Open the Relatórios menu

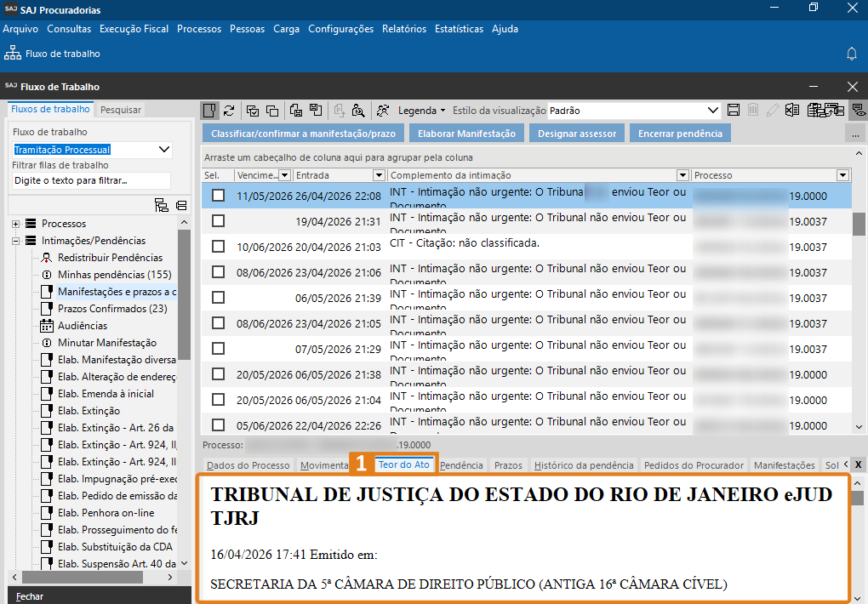(404, 29)
